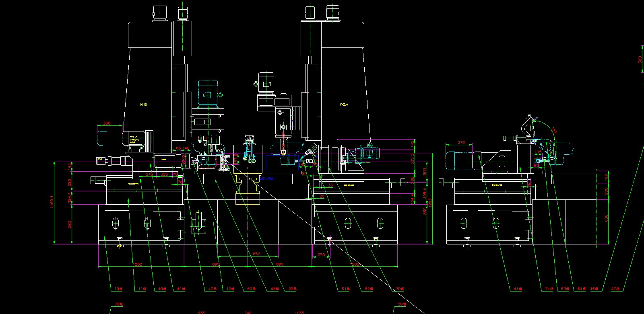Pick the 47组 callout label
Screen dimensions: 644x314
pyautogui.click(x=616, y=289)
